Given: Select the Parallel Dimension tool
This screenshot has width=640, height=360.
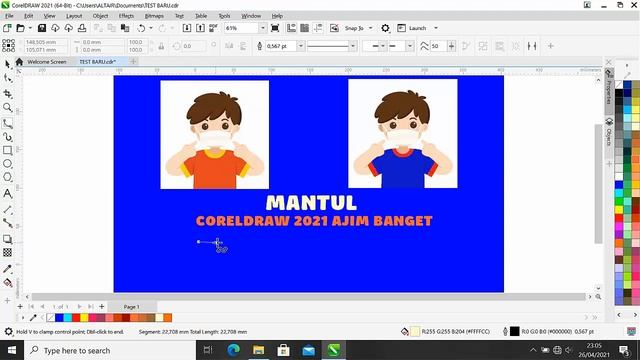Looking at the screenshot, I should pos(7,209).
